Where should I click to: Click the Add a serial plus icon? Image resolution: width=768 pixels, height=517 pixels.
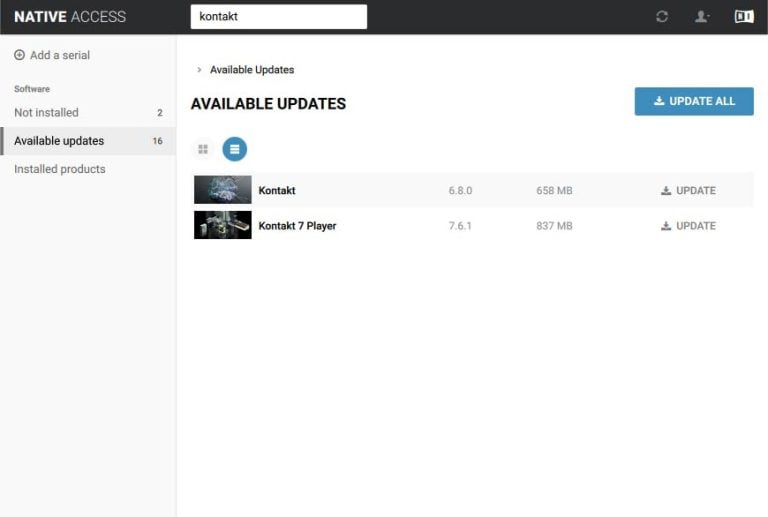tap(19, 55)
